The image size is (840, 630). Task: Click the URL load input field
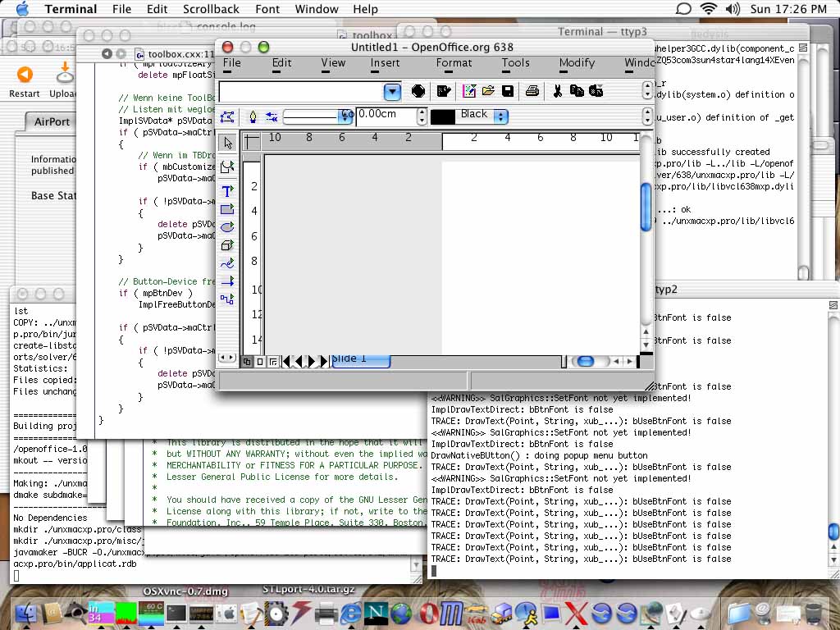[x=302, y=92]
